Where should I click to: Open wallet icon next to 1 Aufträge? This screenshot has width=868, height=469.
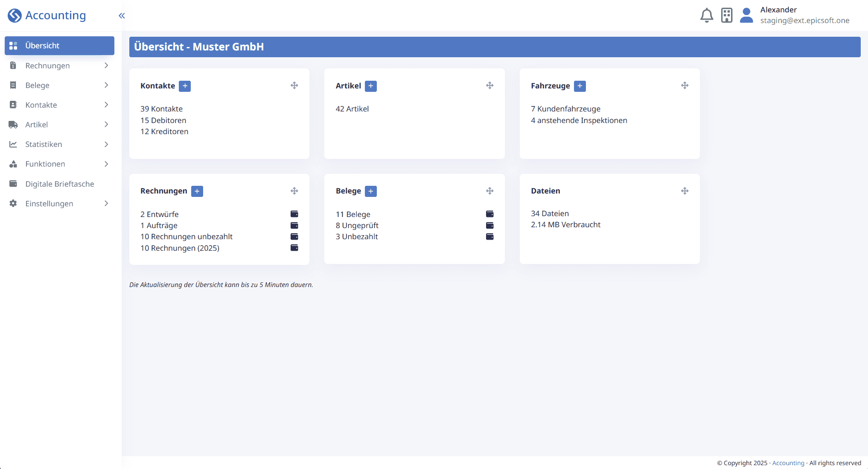pyautogui.click(x=294, y=226)
